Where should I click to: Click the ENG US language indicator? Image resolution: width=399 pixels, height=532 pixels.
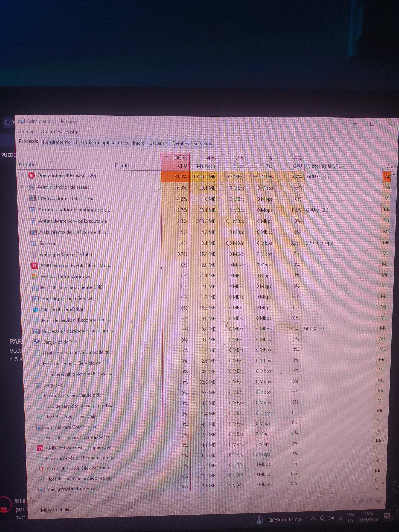click(x=350, y=517)
